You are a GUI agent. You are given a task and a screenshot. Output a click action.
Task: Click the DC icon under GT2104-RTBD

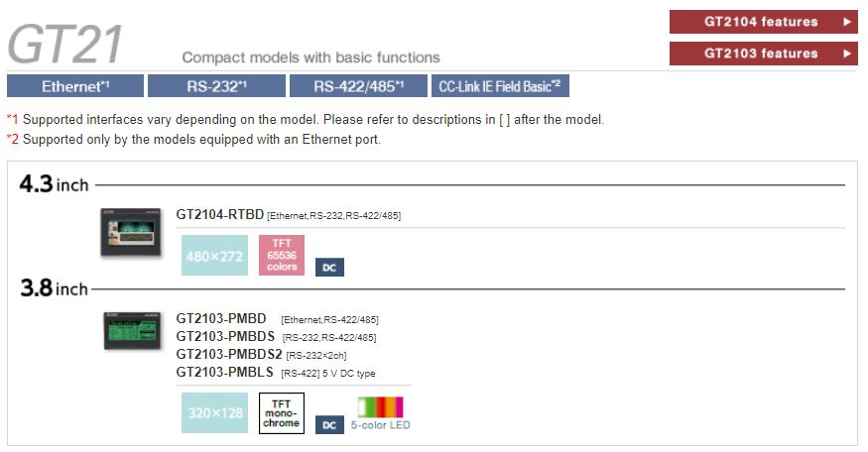[329, 268]
